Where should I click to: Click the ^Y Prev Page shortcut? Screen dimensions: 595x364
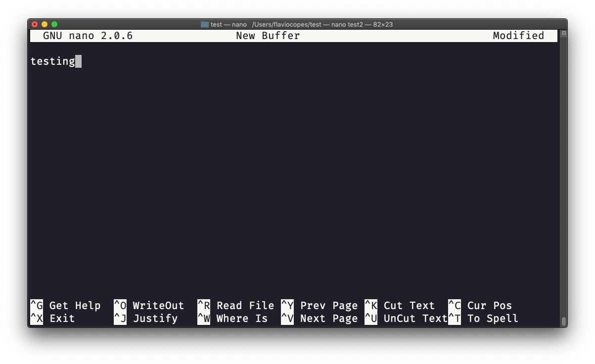[x=319, y=306]
